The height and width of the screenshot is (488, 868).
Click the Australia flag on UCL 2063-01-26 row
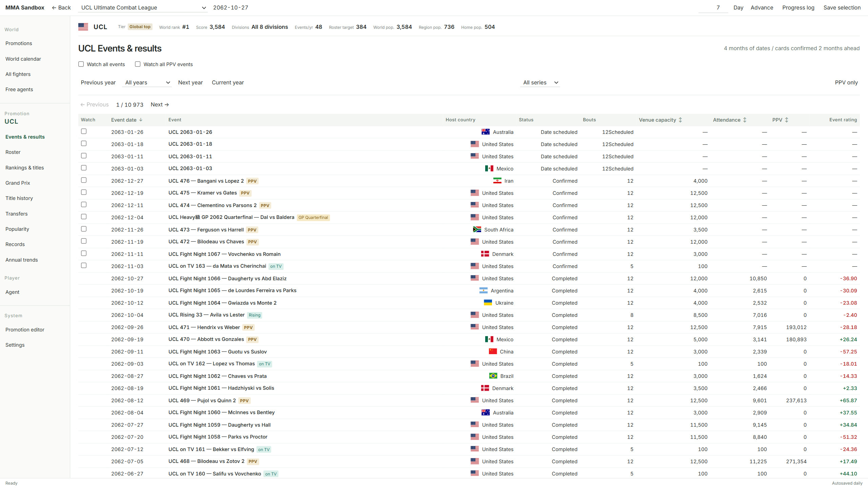coord(486,132)
